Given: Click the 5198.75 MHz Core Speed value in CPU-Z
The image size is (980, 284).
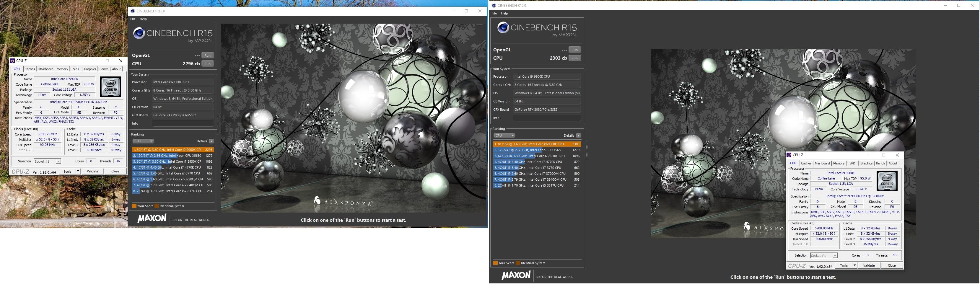Looking at the screenshot, I should (48, 135).
